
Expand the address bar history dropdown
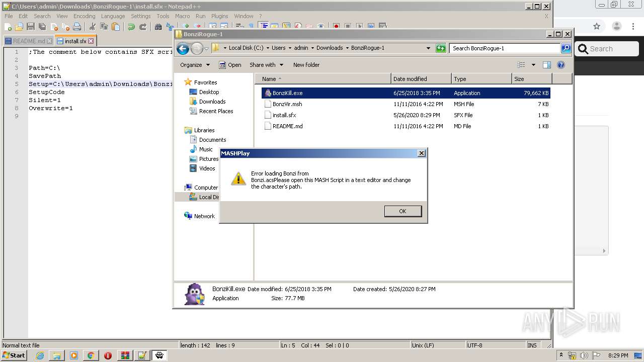tap(428, 48)
